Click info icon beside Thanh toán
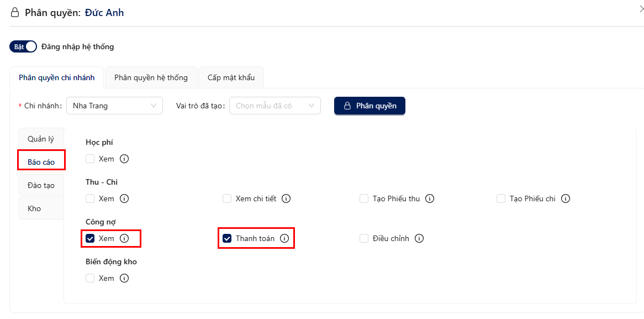This screenshot has width=644, height=319. point(284,238)
